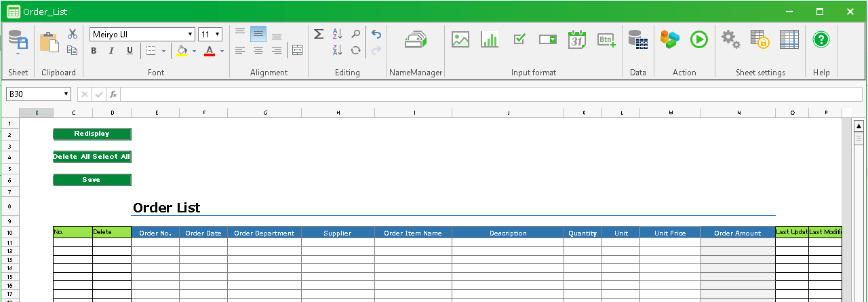This screenshot has height=302, width=868.
Task: Expand the font size dropdown
Action: [217, 35]
